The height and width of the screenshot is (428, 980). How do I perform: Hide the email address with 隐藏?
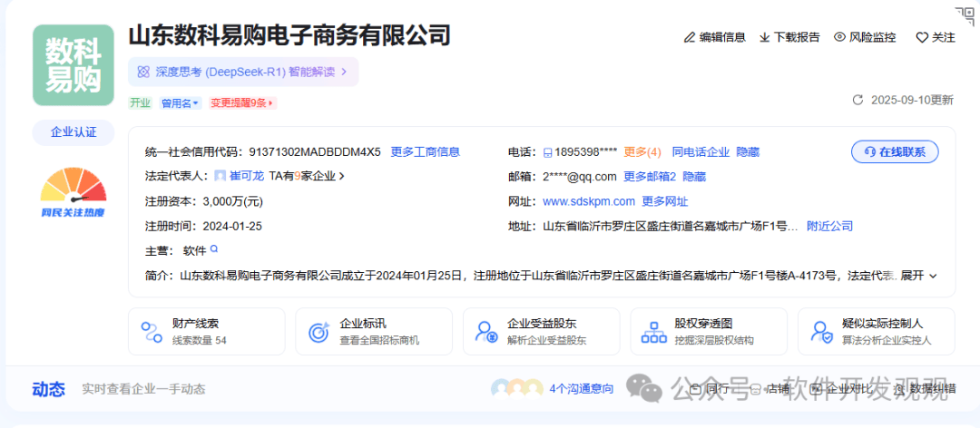tap(694, 177)
